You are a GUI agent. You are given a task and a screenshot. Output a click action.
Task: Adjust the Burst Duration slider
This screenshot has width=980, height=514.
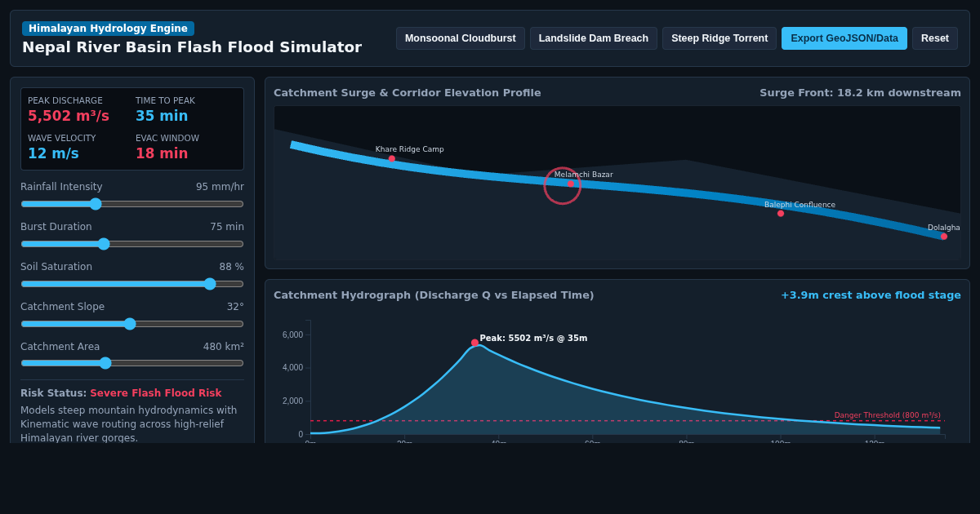tap(132, 244)
